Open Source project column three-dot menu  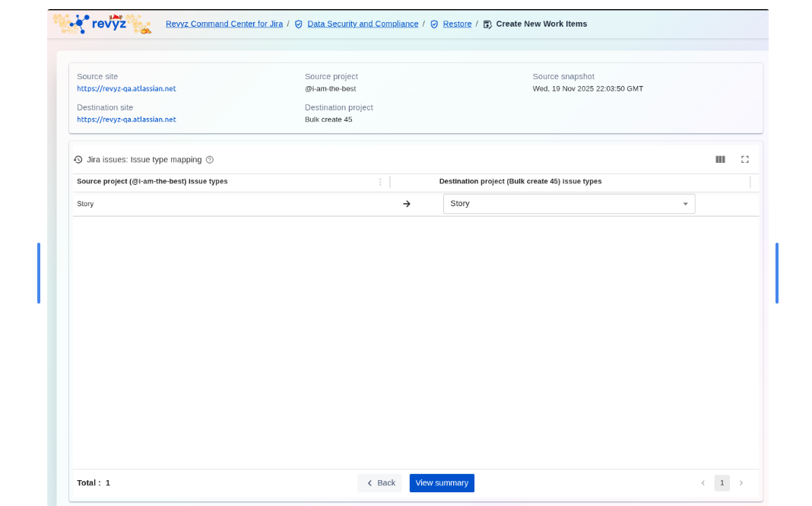click(380, 182)
